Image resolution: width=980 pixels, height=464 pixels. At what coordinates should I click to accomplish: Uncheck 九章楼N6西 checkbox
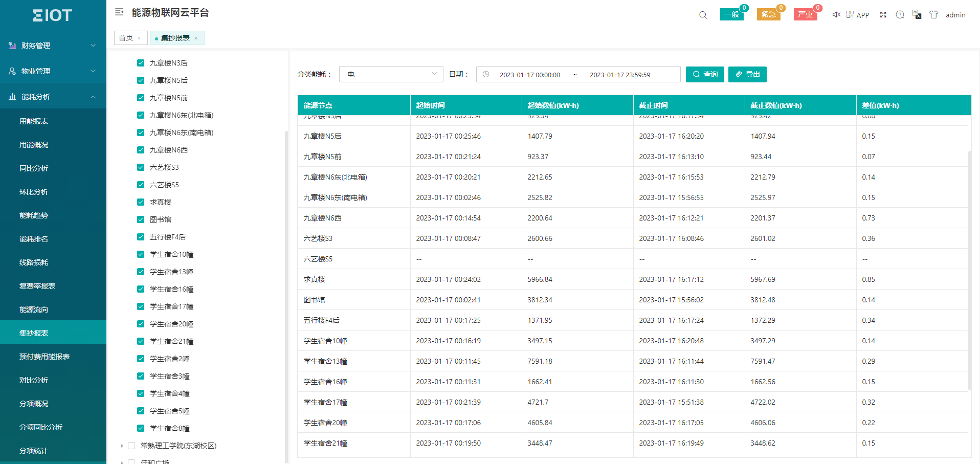click(141, 150)
